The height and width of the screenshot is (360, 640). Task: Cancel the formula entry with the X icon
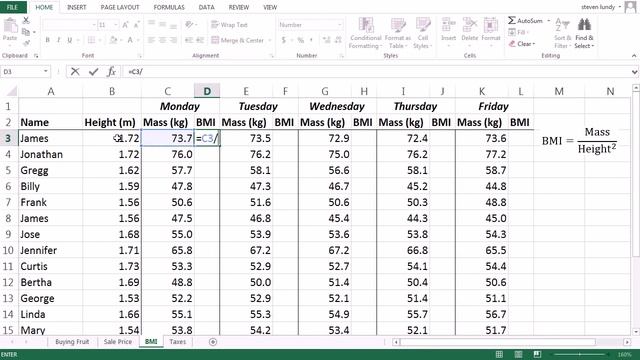tap(75, 72)
